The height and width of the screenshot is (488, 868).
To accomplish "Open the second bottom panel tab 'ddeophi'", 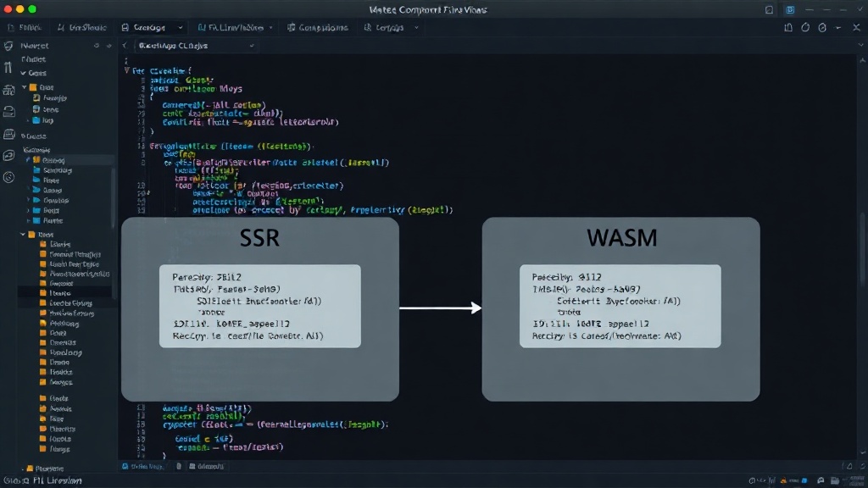I will click(x=207, y=467).
